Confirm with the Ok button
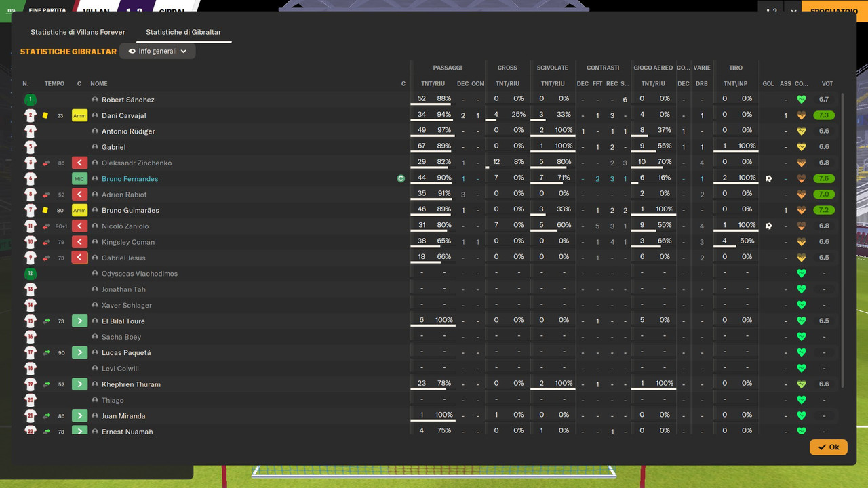 pos(829,447)
